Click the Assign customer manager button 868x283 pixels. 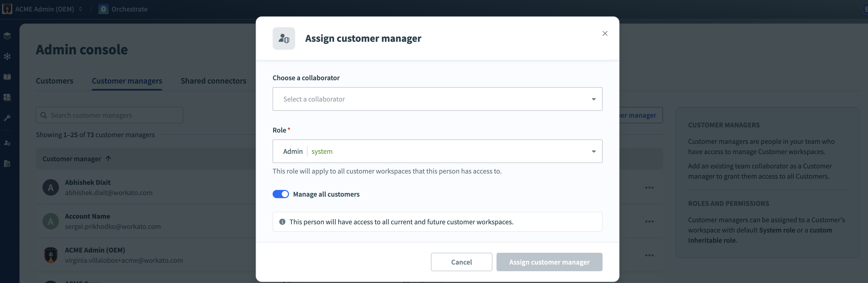coord(549,262)
